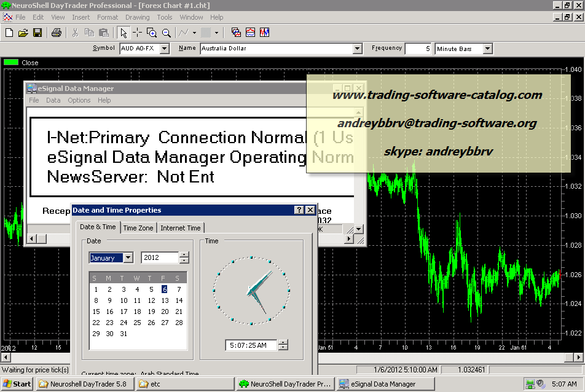Image resolution: width=585 pixels, height=392 pixels.
Task: Open the Insert menu
Action: pyautogui.click(x=80, y=17)
